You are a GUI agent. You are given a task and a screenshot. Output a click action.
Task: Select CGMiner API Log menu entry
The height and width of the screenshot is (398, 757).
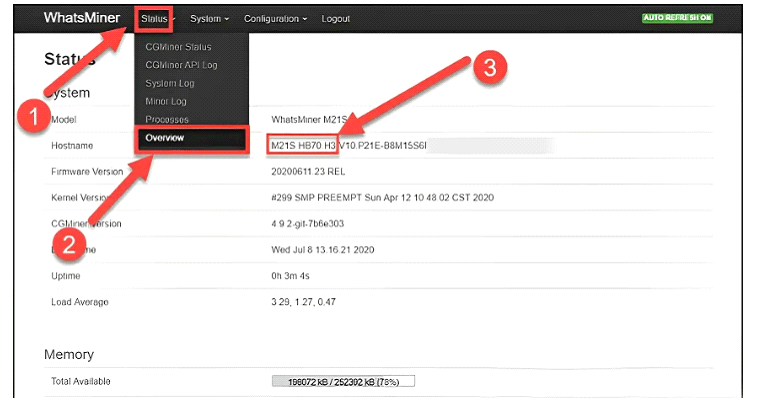click(181, 65)
